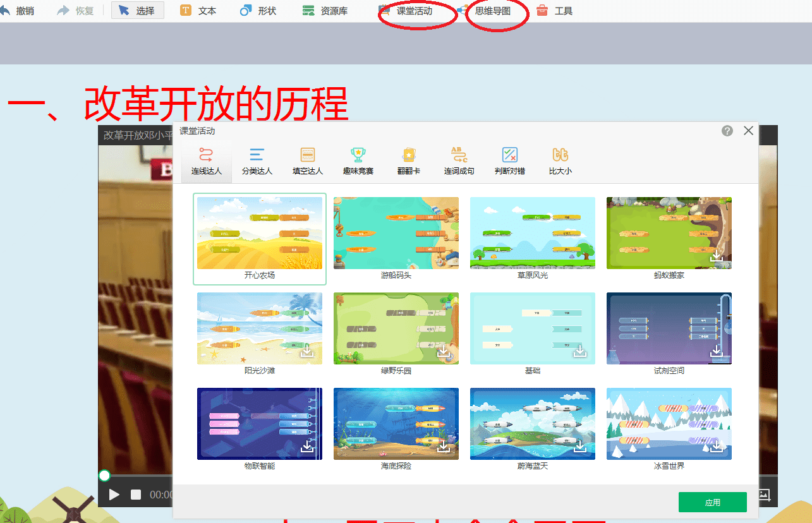
Task: Close the 课堂活动 dialog
Action: 749,131
